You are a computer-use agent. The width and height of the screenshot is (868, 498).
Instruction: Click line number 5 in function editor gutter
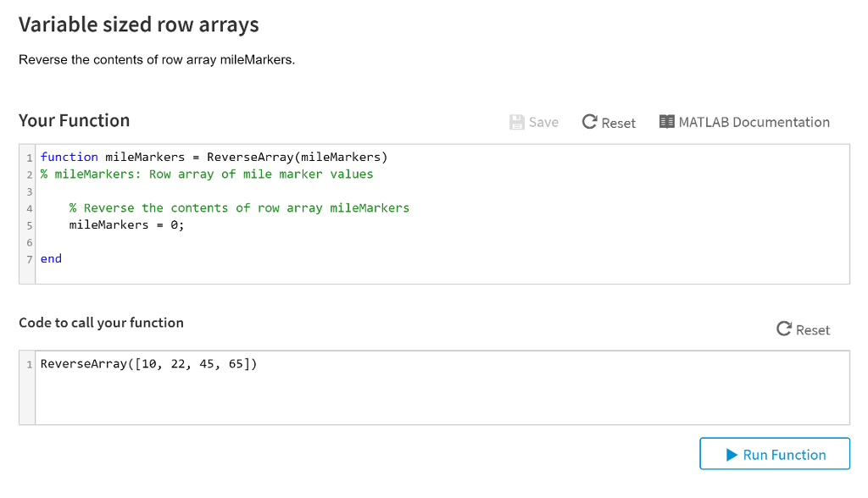click(29, 225)
